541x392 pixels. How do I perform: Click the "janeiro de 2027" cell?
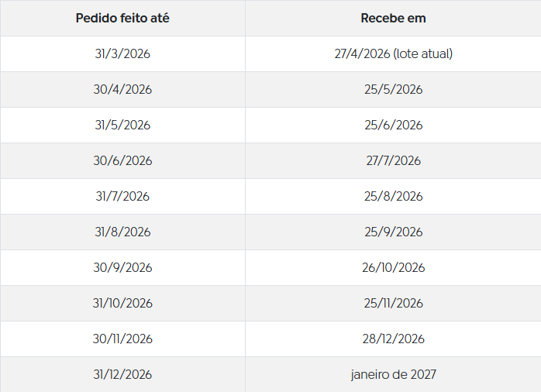393,374
